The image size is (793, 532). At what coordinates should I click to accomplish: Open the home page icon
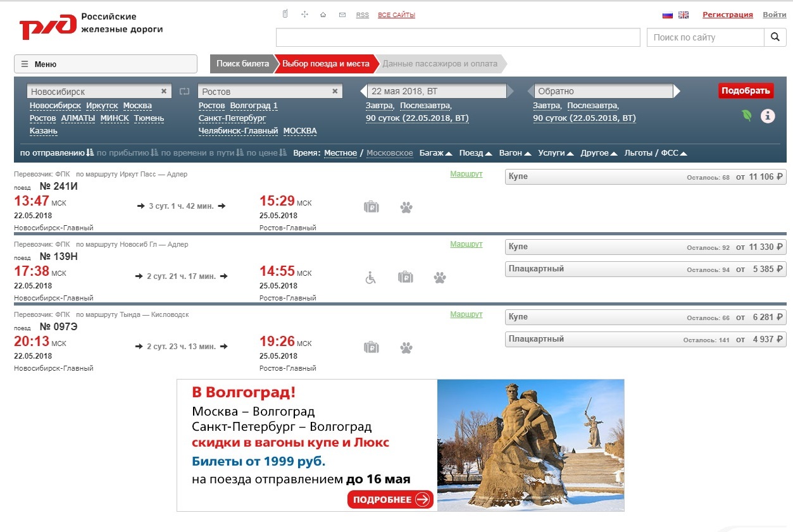pyautogui.click(x=323, y=15)
